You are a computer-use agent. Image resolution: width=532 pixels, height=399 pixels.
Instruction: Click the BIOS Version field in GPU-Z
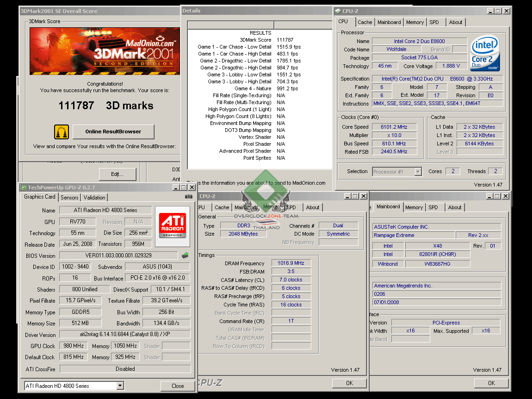point(118,256)
